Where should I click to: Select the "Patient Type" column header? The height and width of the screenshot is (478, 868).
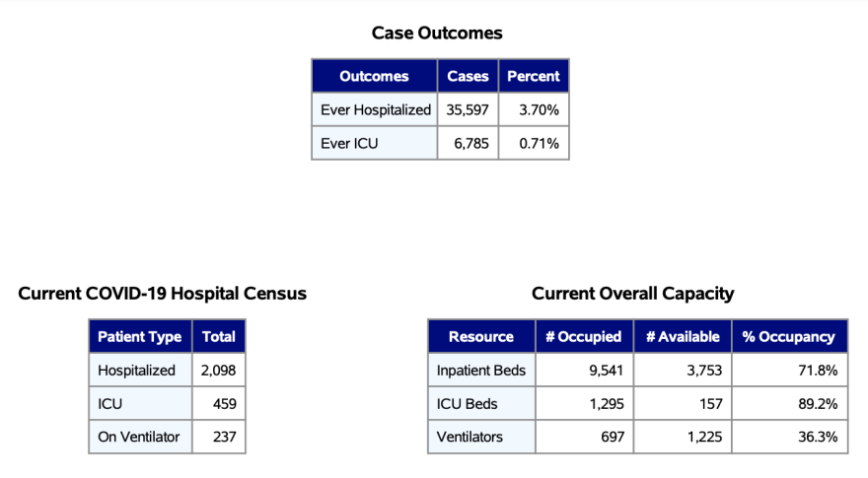140,336
